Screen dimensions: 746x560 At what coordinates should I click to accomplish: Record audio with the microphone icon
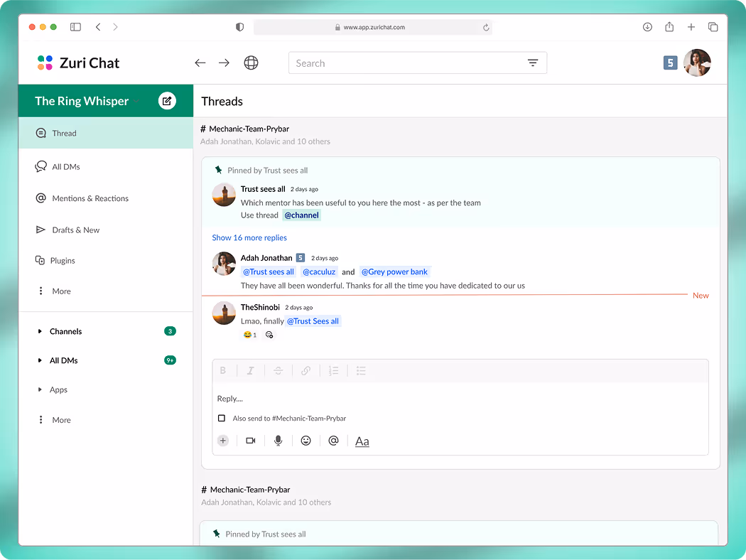click(279, 441)
